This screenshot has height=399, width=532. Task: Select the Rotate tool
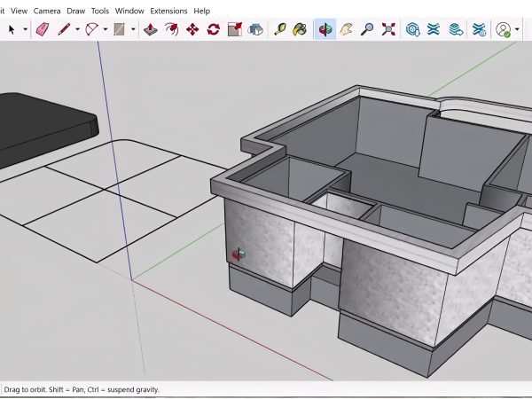click(x=214, y=29)
